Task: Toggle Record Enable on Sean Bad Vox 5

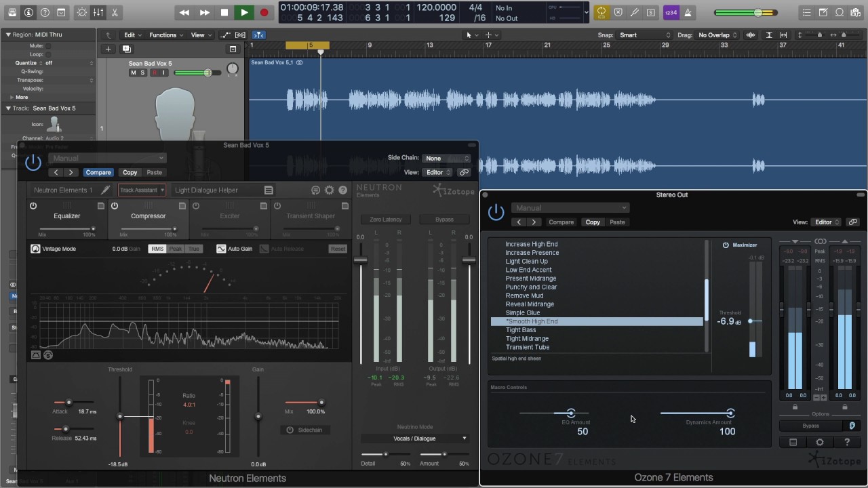Action: click(154, 73)
